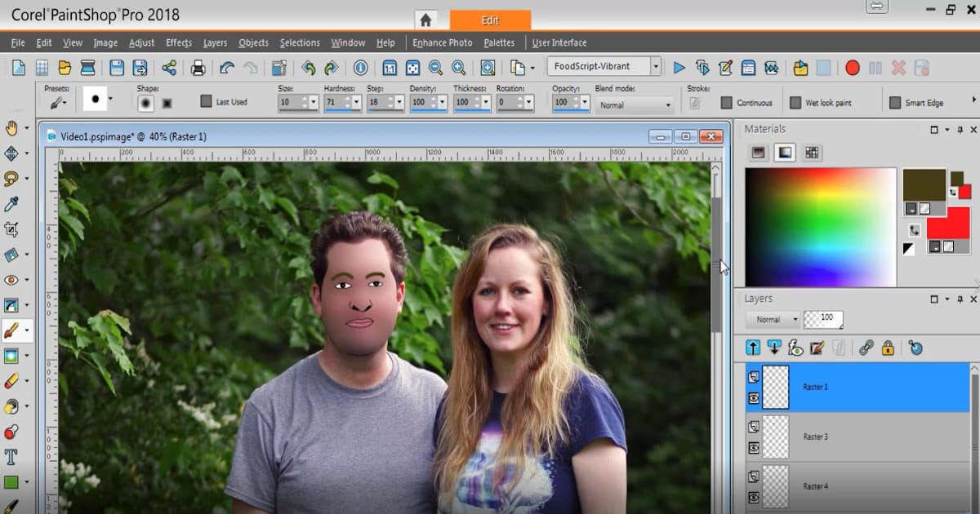
Task: Click the red background color swatch
Action: pyautogui.click(x=948, y=223)
